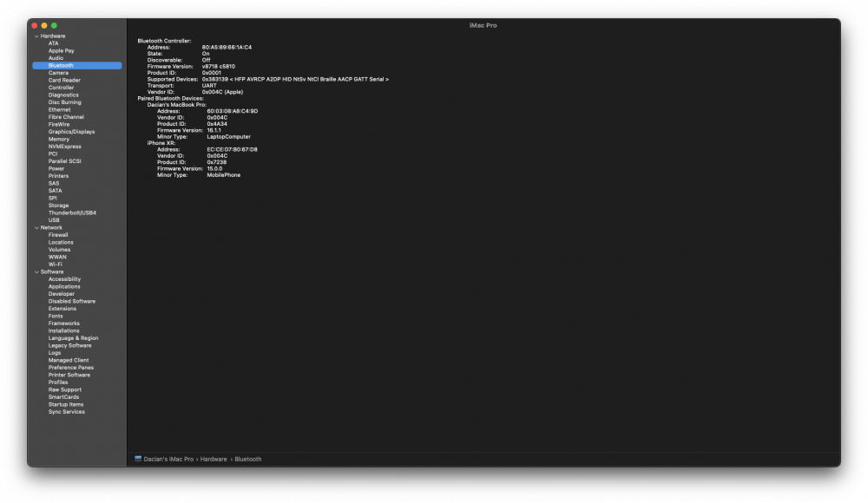Collapse the Network section chevron
The width and height of the screenshot is (868, 503).
point(36,227)
